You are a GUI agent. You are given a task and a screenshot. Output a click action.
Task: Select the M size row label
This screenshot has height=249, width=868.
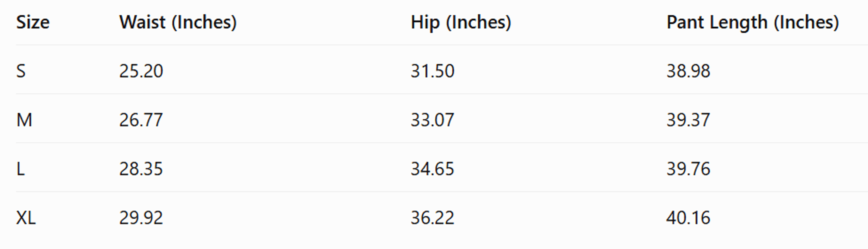tap(24, 120)
